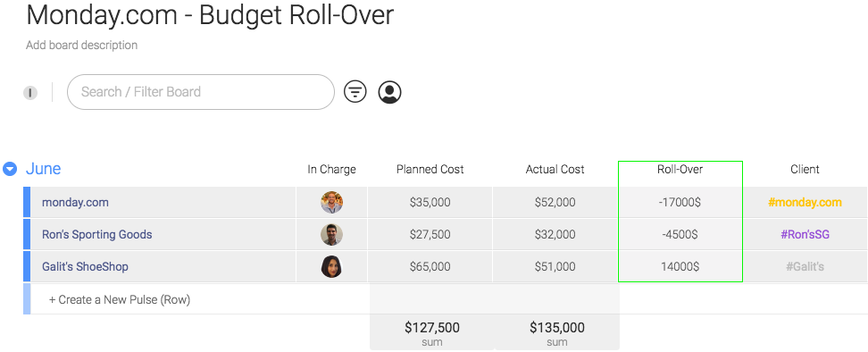Screen dimensions: 868x352
Task: Open the board filter icon
Action: tap(355, 92)
